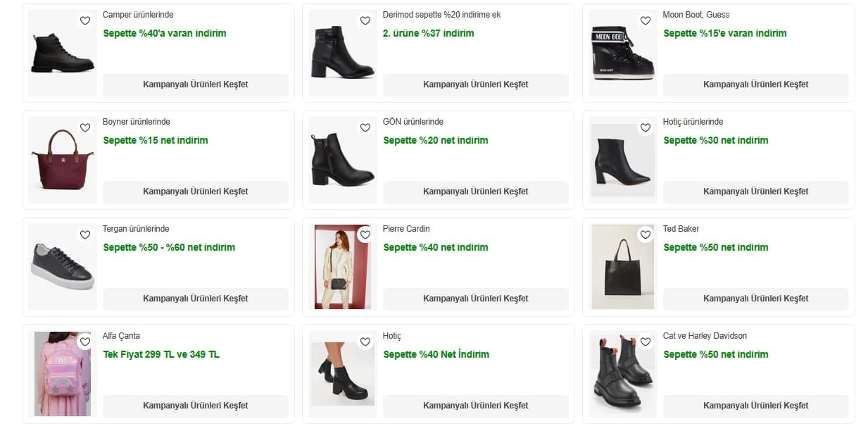This screenshot has width=868, height=431.
Task: Open the Moon Boot product thumbnail
Action: (622, 54)
